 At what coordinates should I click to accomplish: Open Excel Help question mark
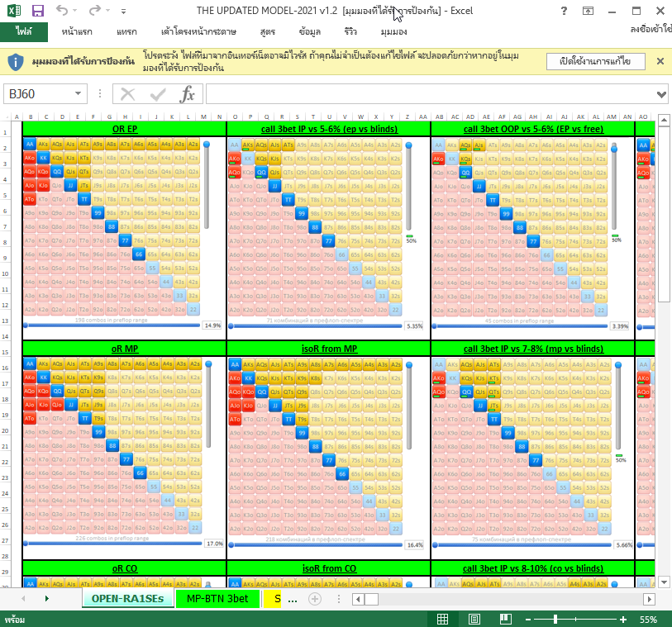[564, 11]
